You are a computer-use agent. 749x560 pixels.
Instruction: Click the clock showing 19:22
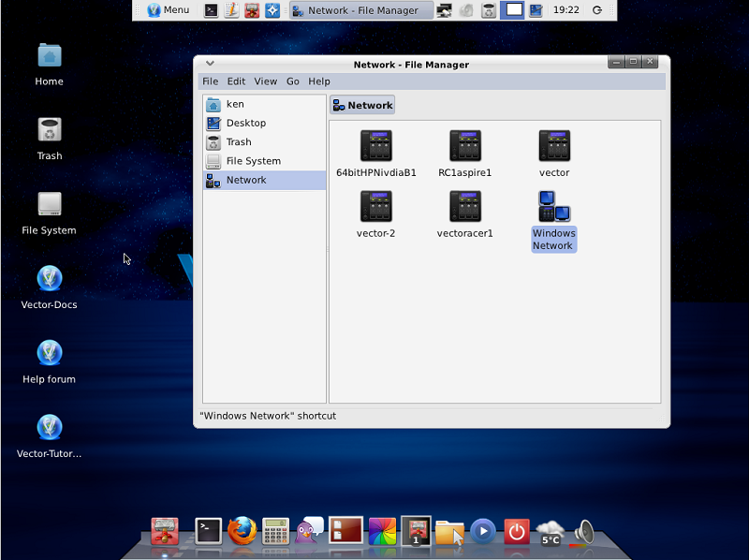click(565, 10)
